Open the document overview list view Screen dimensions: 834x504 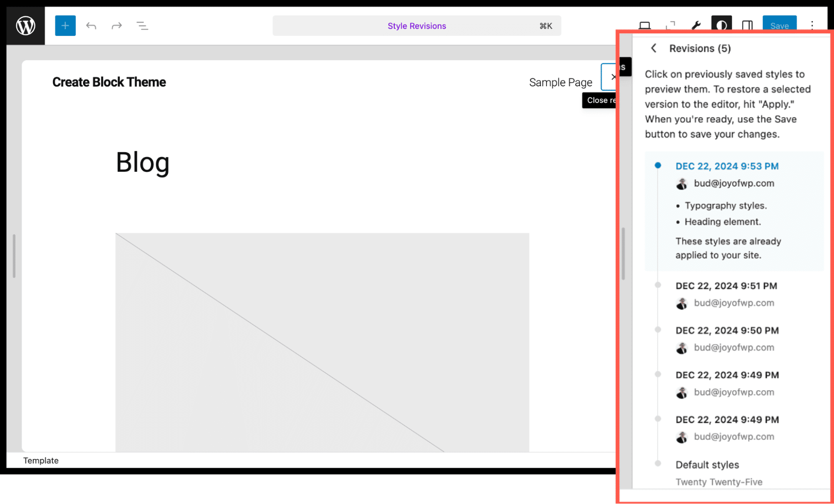click(142, 26)
